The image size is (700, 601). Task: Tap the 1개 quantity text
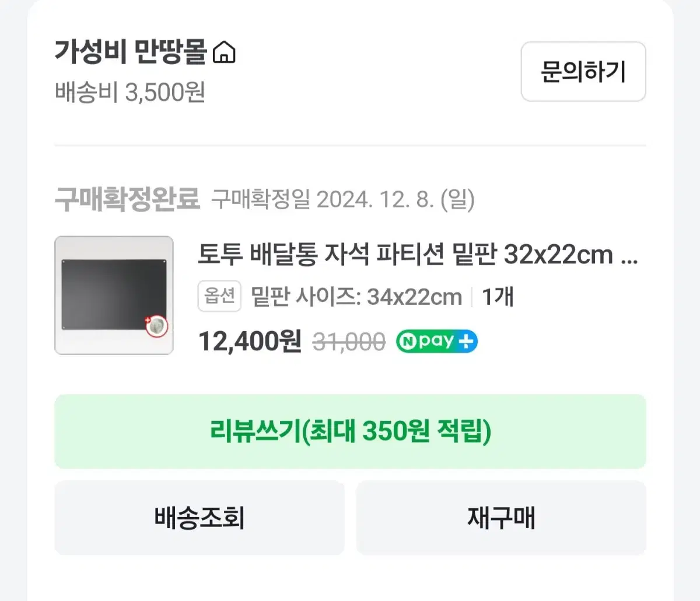(x=498, y=297)
